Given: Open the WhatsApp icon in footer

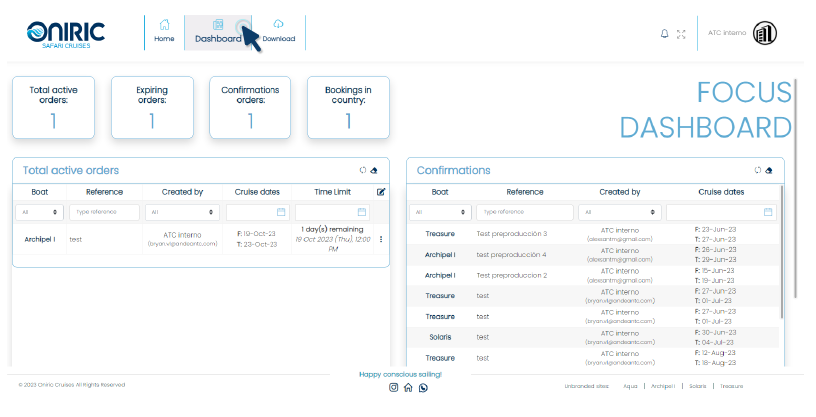Looking at the screenshot, I should 423,387.
